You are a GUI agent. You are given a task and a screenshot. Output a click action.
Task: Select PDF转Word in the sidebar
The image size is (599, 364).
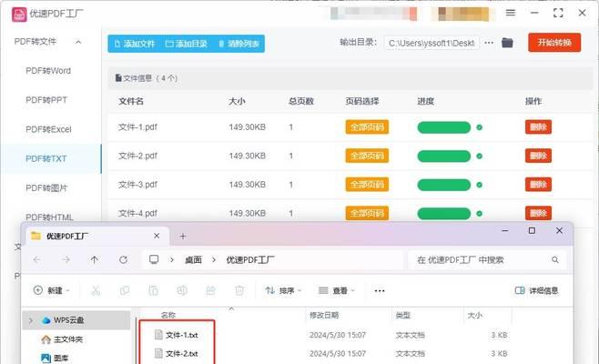tap(48, 71)
